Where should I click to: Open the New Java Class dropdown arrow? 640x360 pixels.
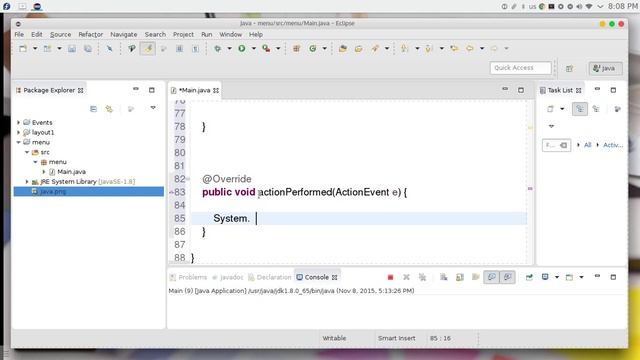pos(324,49)
